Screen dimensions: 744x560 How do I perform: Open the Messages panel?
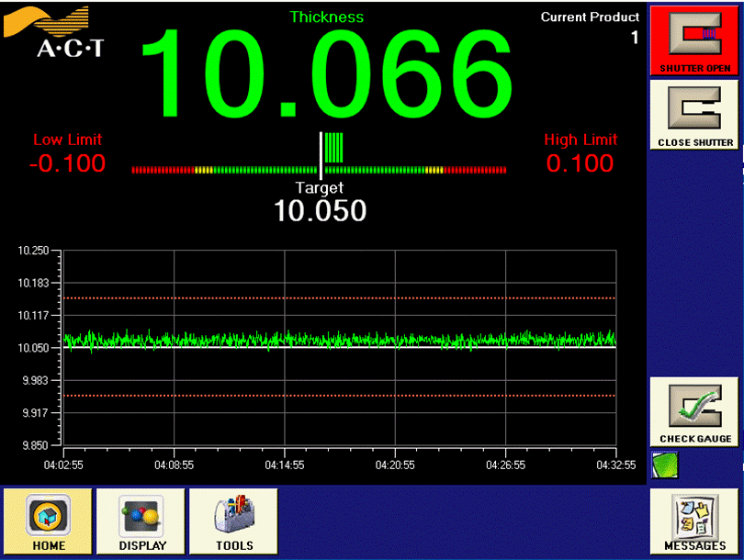(x=694, y=521)
